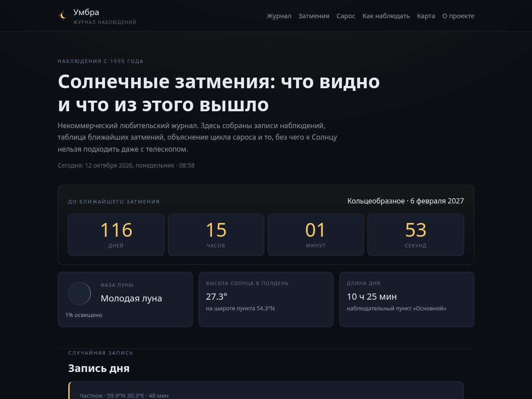Click 'наблюдательный пункт «Основной»' text
The width and height of the screenshot is (532, 399).
[x=397, y=308]
